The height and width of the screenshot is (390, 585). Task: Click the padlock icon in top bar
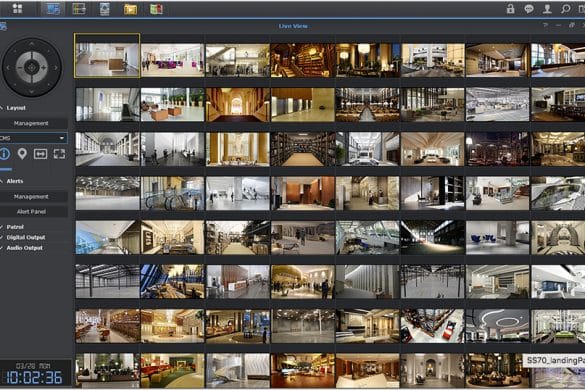[510, 9]
